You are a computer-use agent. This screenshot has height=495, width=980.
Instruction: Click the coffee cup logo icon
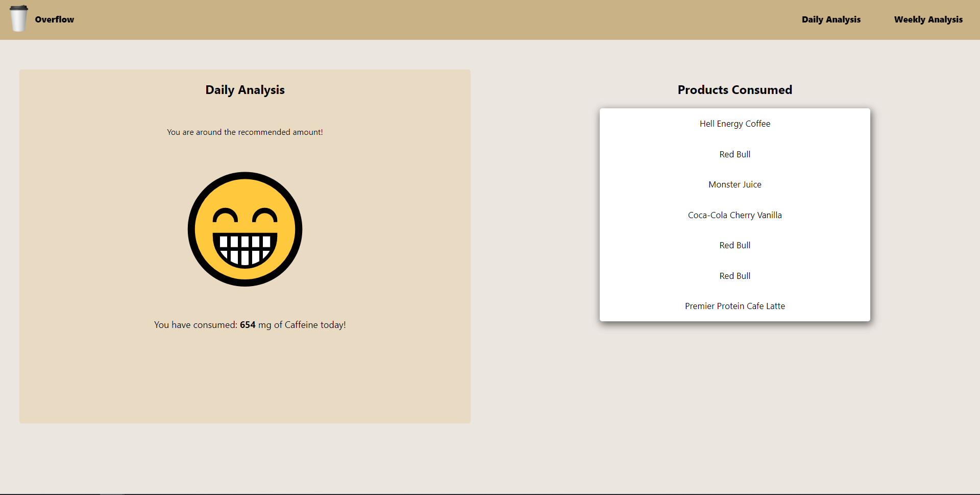pos(19,19)
